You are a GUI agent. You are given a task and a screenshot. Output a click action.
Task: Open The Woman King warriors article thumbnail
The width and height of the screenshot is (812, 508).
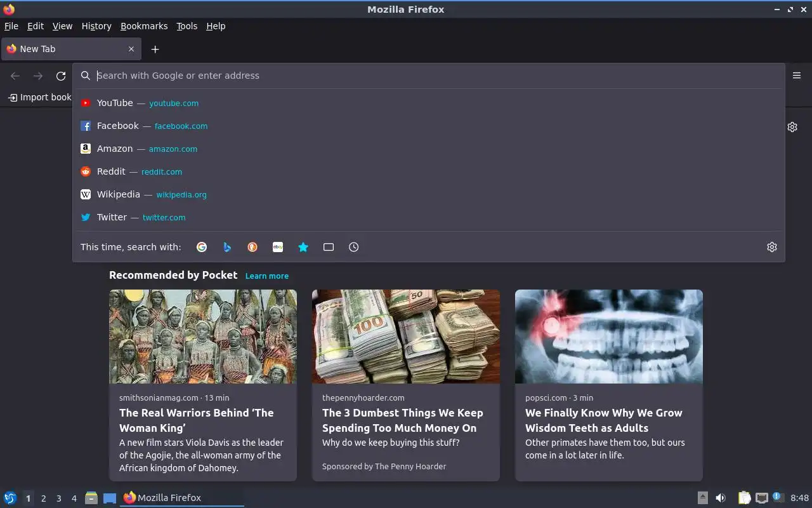(x=203, y=337)
